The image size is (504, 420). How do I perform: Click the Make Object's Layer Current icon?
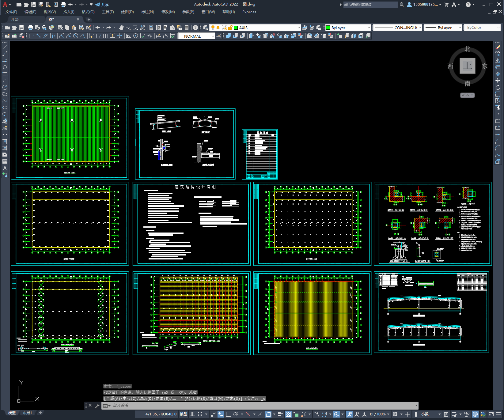click(305, 28)
